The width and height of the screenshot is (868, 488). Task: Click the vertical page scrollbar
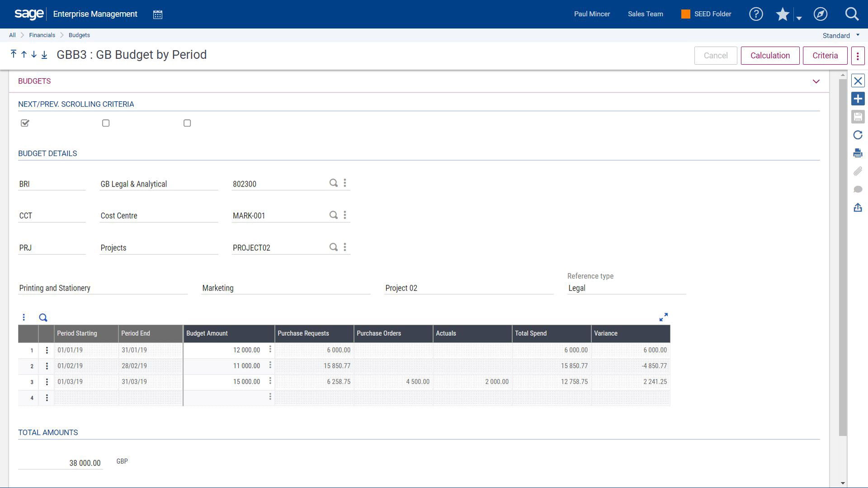tap(843, 258)
